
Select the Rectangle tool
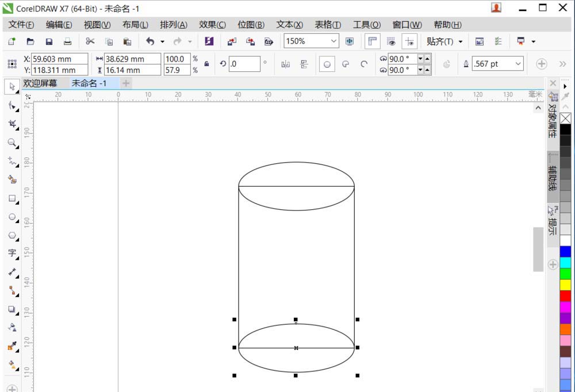[x=12, y=198]
